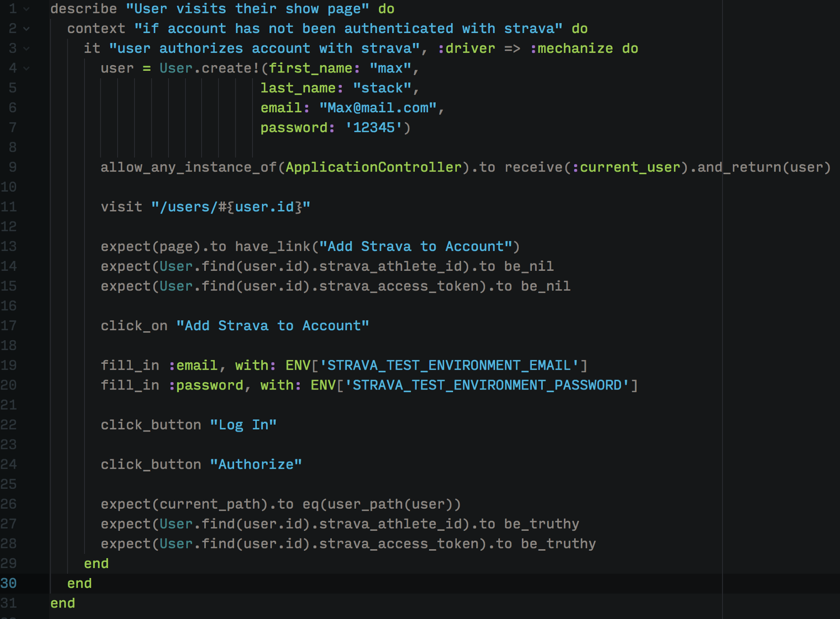Click the visit keyword on line 11

click(x=121, y=207)
